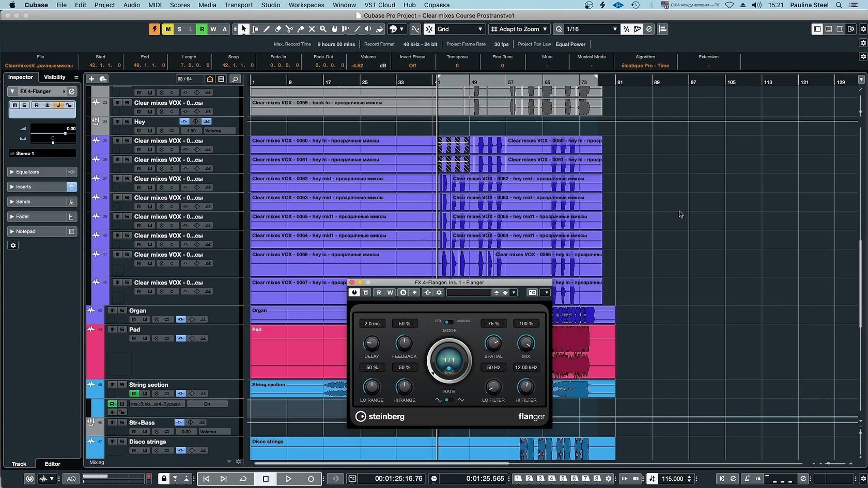This screenshot has width=868, height=488.
Task: Open the Flanger plugin settings gear
Action: tap(439, 292)
